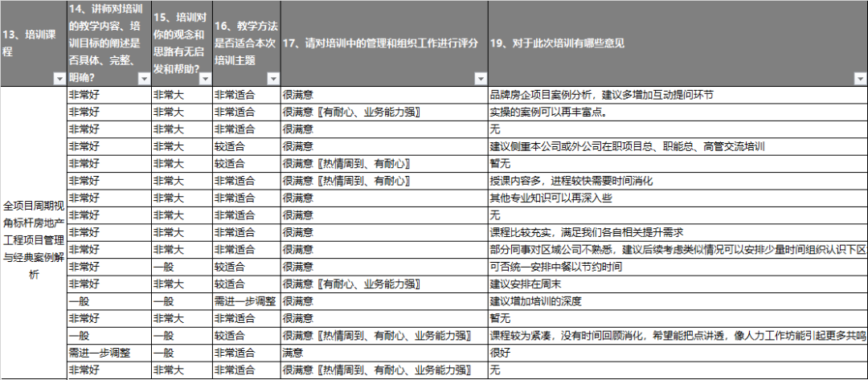This screenshot has width=868, height=380.
Task: Select header cell 16、教学方法是否适合本次培训主题
Action: (x=247, y=43)
